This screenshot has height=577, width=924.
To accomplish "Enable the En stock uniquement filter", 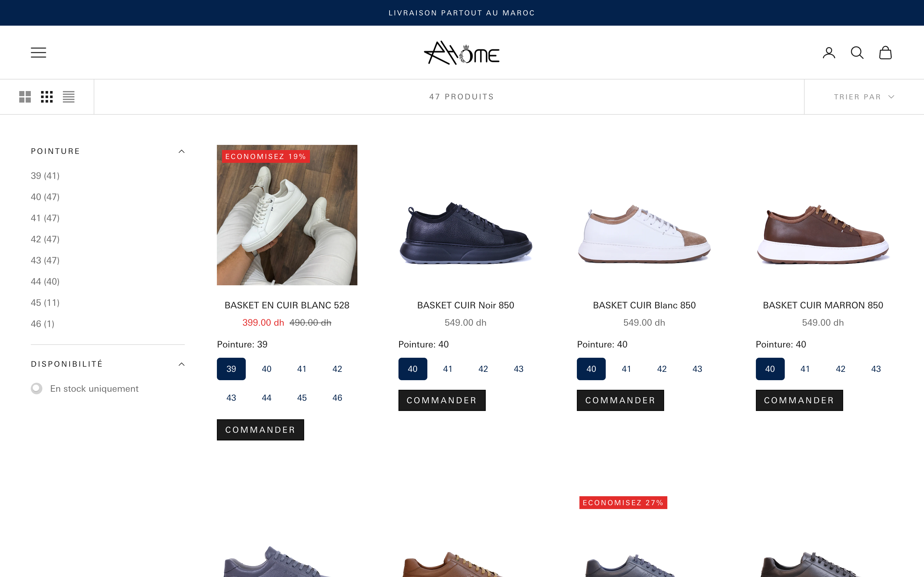I will 37,389.
